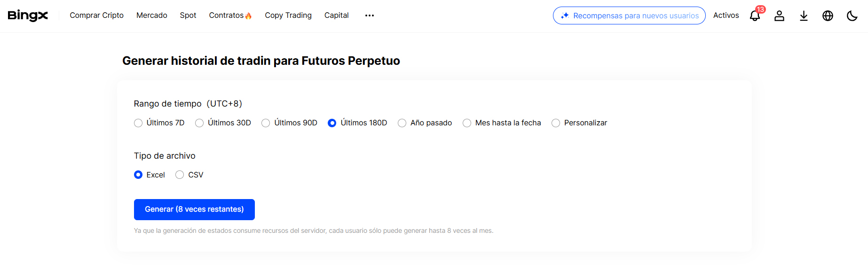Open the three-dot more menu

(x=370, y=15)
